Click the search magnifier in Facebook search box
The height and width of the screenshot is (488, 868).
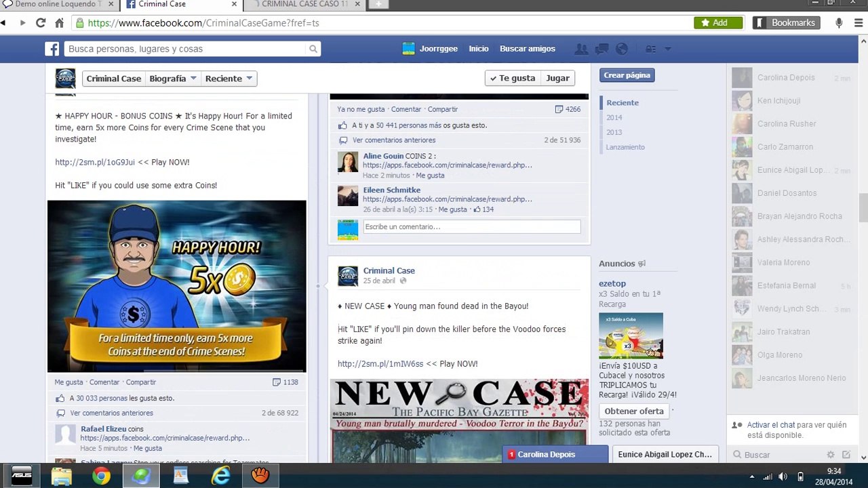pyautogui.click(x=313, y=49)
